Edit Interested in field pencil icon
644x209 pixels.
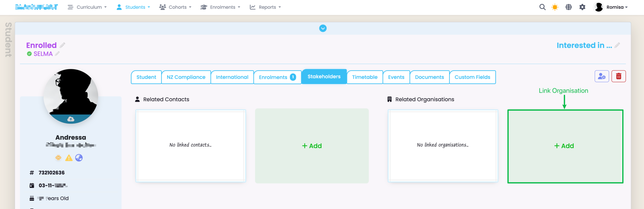pyautogui.click(x=617, y=45)
